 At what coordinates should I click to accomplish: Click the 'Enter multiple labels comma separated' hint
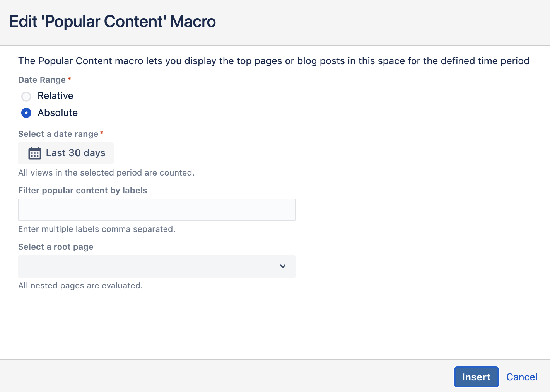pyautogui.click(x=97, y=229)
